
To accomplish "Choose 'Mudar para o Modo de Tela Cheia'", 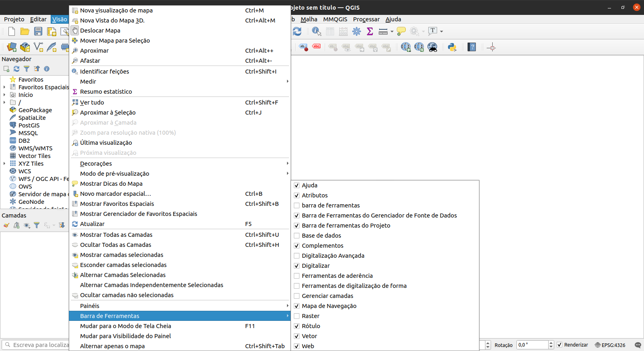I will coord(180,326).
